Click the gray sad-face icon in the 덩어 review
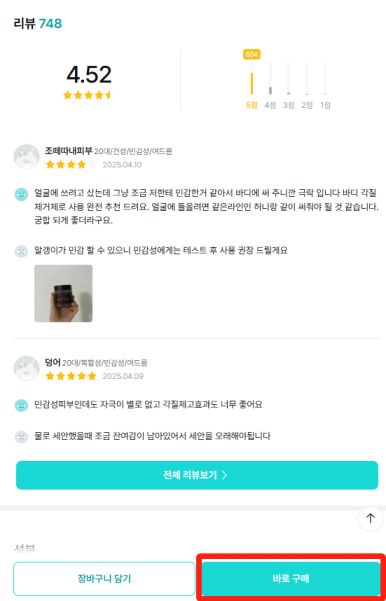 21,437
